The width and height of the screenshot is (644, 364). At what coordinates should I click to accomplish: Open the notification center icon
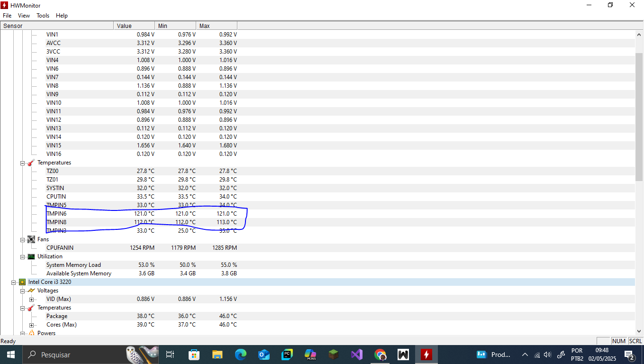pos(630,355)
